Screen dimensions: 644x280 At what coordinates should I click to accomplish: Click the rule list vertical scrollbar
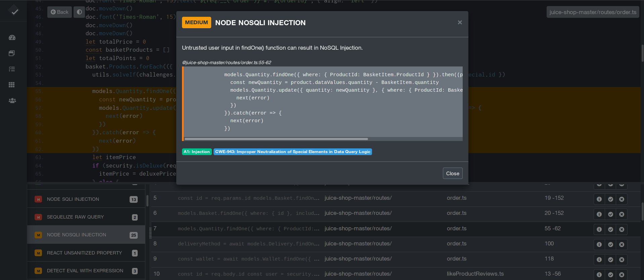click(x=147, y=201)
